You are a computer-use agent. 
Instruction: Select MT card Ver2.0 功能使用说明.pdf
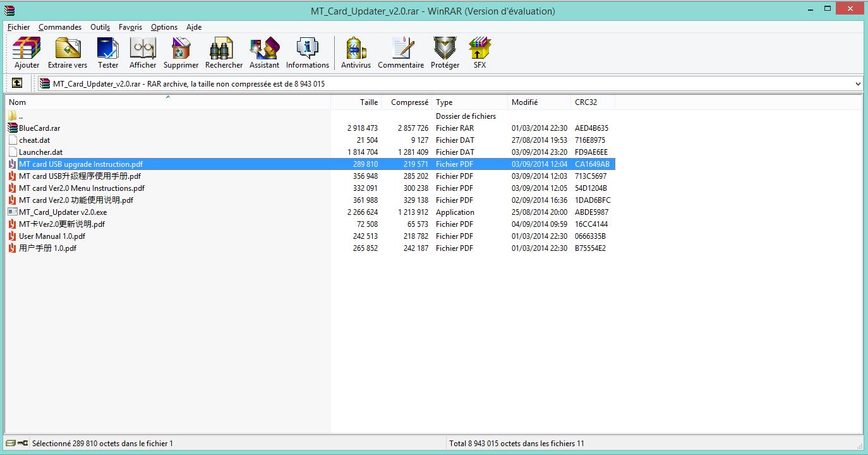coord(76,200)
